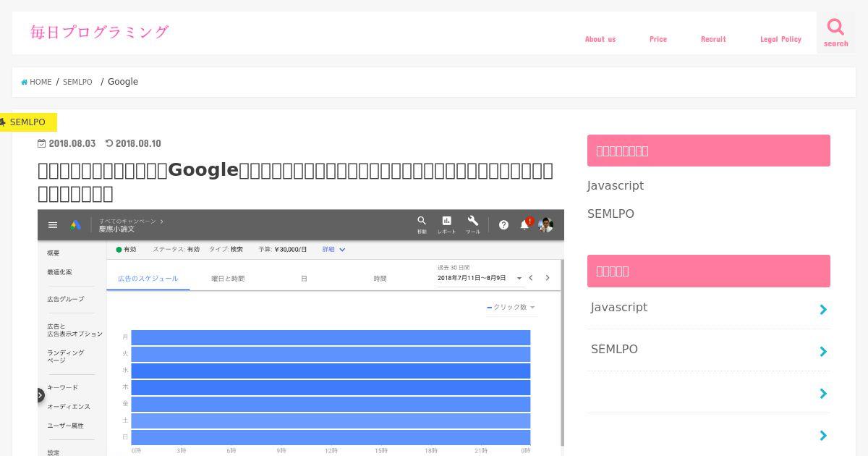Click the 毎日プログラミング site logo
Viewport: 868px width, 456px height.
click(99, 32)
